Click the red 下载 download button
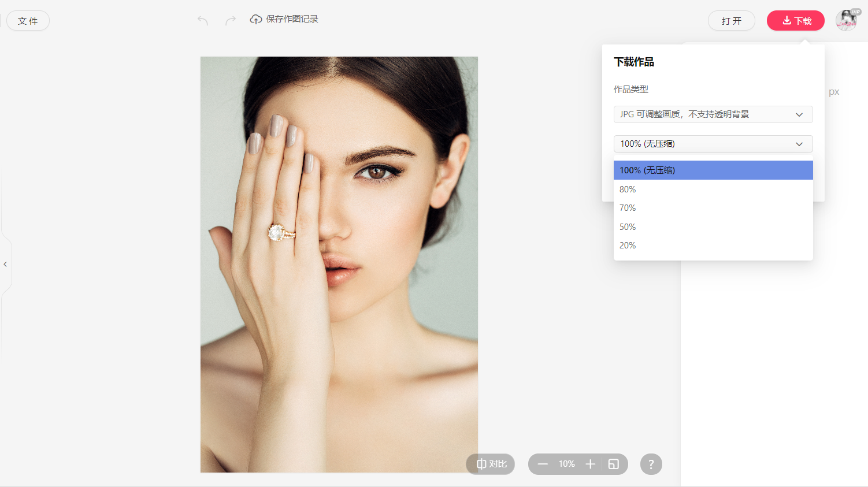 tap(795, 21)
